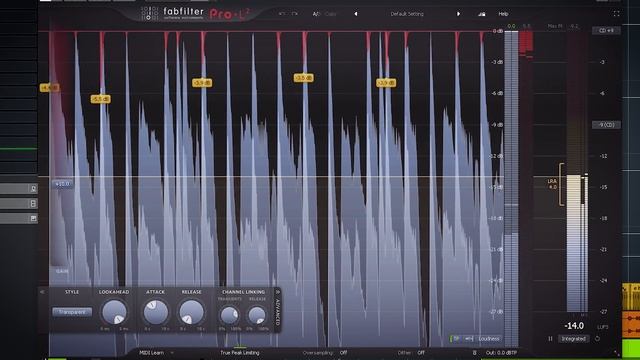Open the Integrated loudness mode dropdown
Image resolution: width=640 pixels, height=360 pixels.
tap(574, 339)
